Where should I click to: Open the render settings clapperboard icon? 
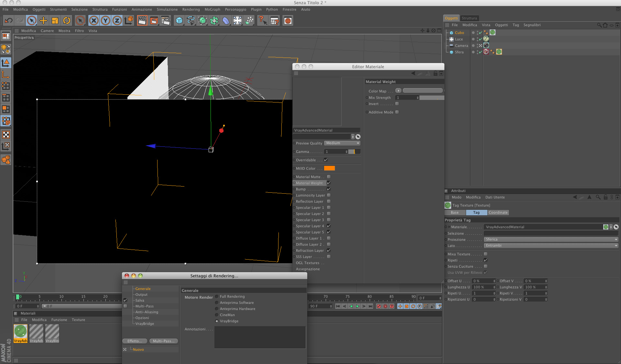pyautogui.click(x=166, y=21)
